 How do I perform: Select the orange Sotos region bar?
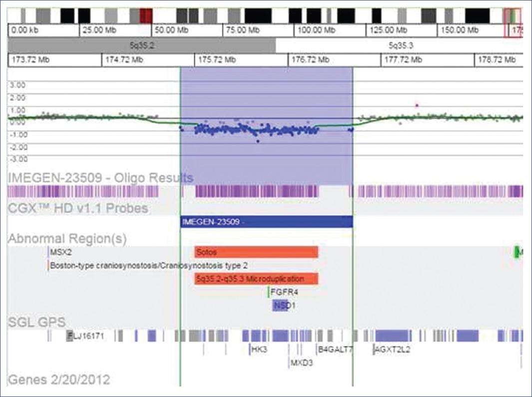(x=256, y=252)
